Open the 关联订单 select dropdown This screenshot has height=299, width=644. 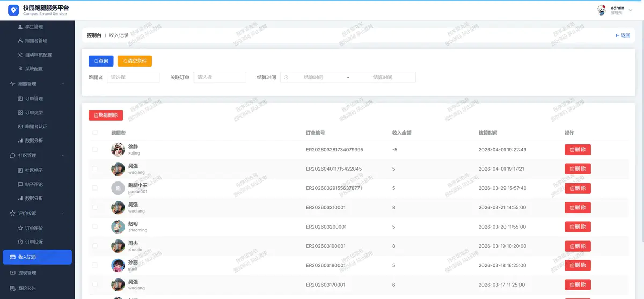(x=219, y=77)
